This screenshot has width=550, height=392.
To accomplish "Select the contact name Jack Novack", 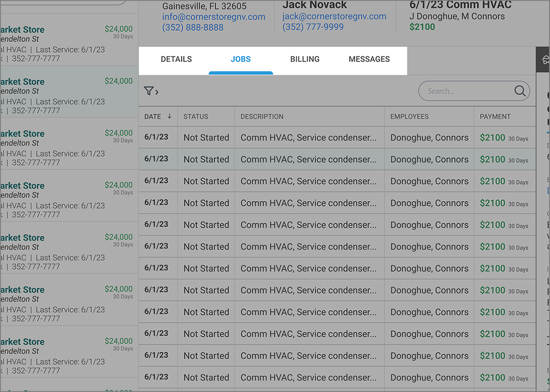I will 315,5.
